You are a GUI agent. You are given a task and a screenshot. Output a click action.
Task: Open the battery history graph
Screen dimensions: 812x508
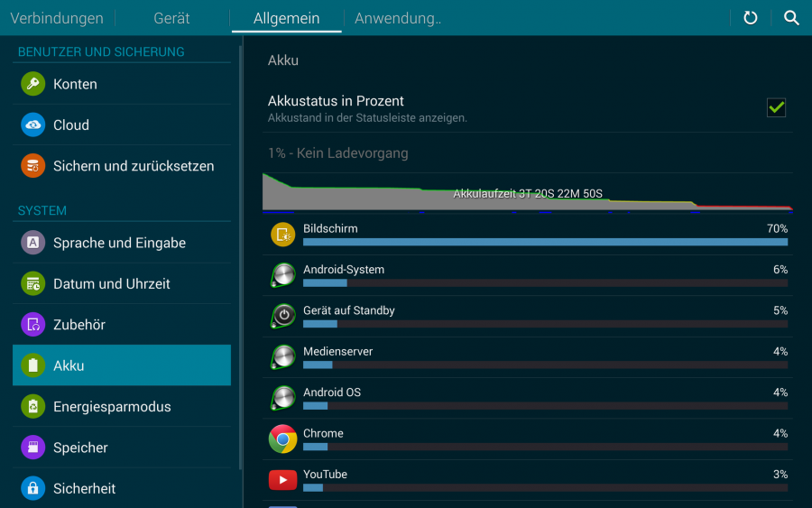click(x=528, y=192)
